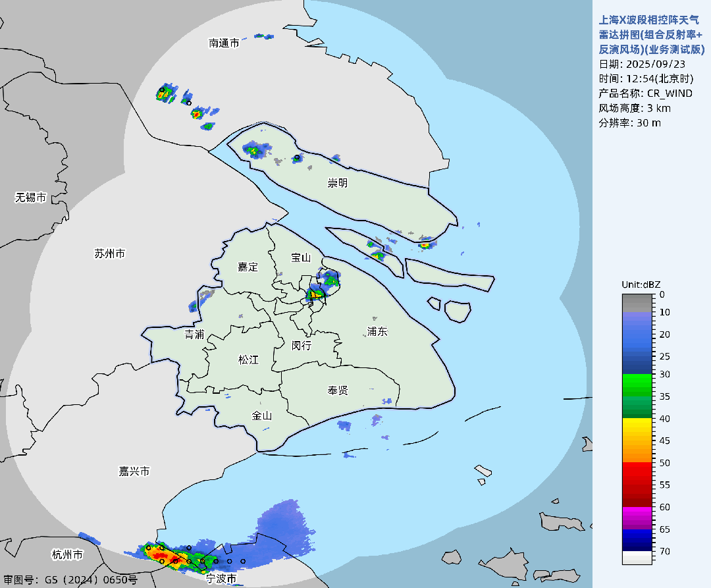Click the date text 2025/09/23
711x588 pixels.
tap(656, 64)
